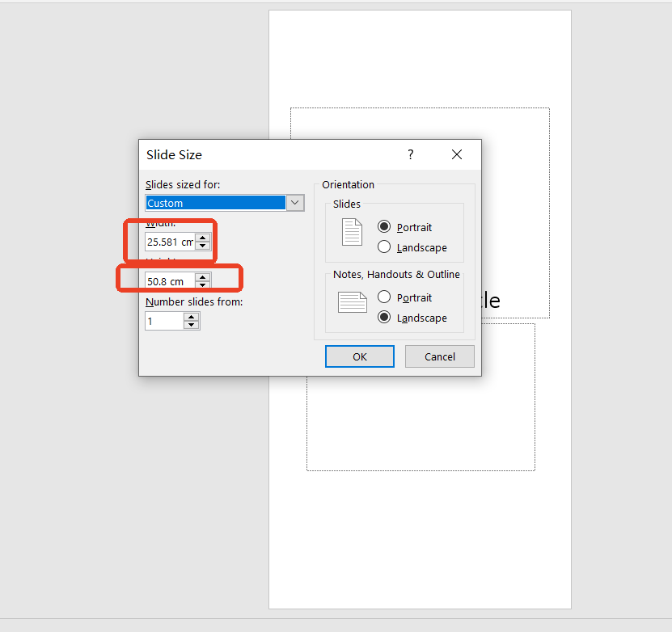Click inside the Width value field
The width and height of the screenshot is (672, 632).
coord(169,242)
